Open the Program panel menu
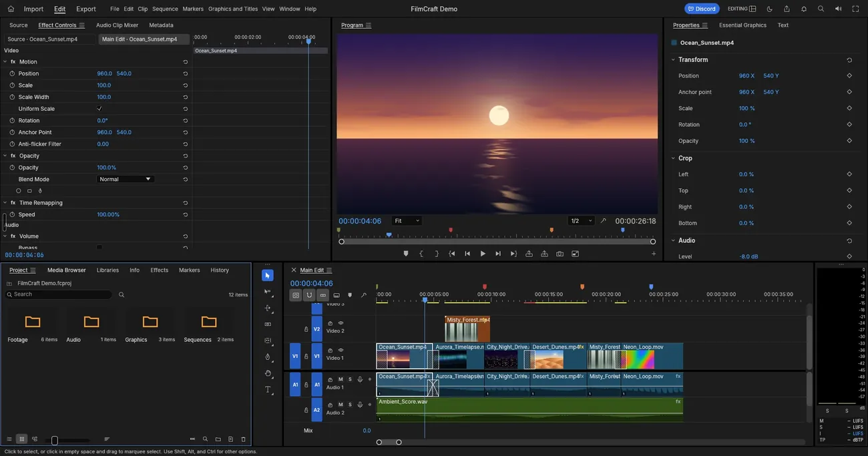Screen dimensions: 868x456 pyautogui.click(x=369, y=25)
